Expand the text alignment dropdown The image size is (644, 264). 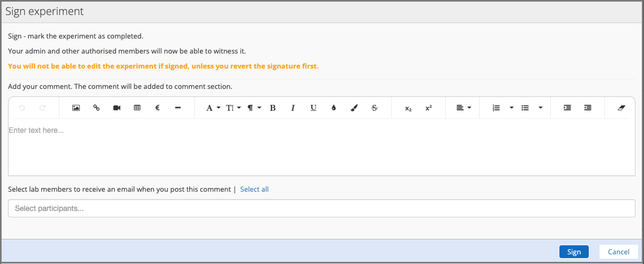pos(463,108)
